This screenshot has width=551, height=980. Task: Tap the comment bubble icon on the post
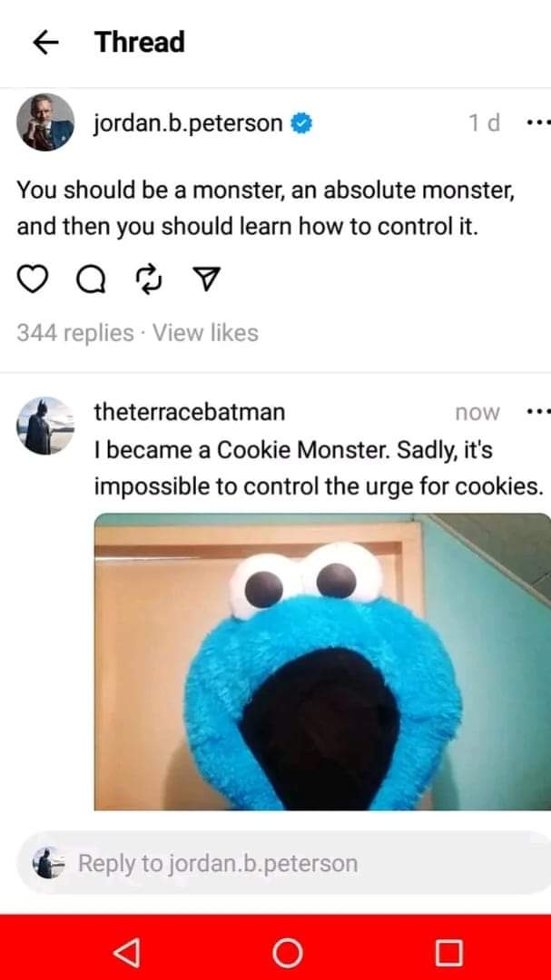click(x=92, y=280)
